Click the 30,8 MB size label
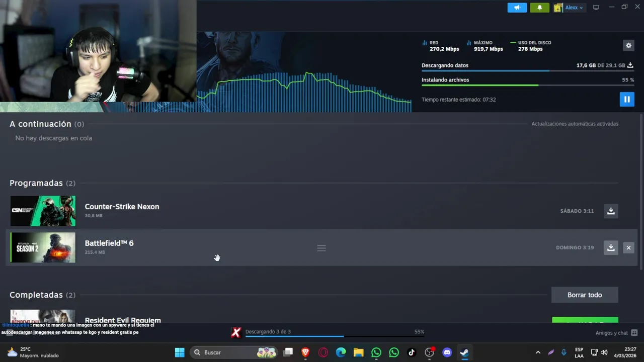Viewport: 644px width, 362px height. pyautogui.click(x=94, y=216)
